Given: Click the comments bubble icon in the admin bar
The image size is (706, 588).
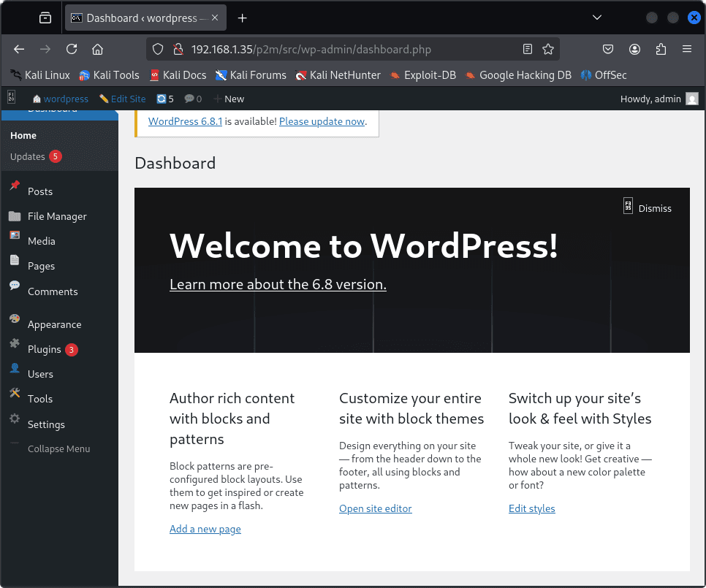Looking at the screenshot, I should [189, 99].
